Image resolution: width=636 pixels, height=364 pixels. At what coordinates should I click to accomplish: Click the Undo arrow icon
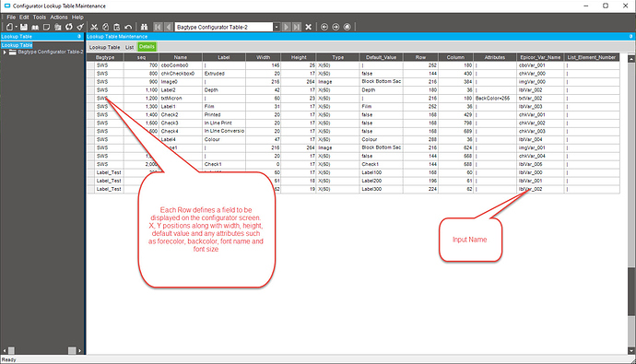tap(128, 27)
